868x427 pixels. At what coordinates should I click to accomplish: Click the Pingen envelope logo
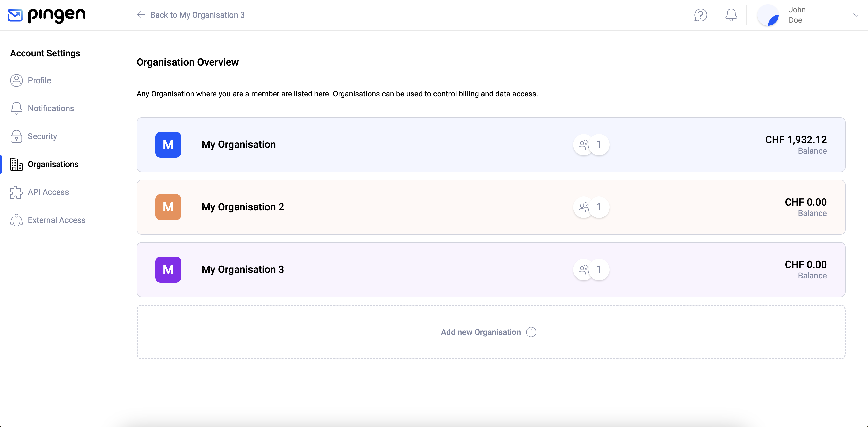pyautogui.click(x=15, y=15)
